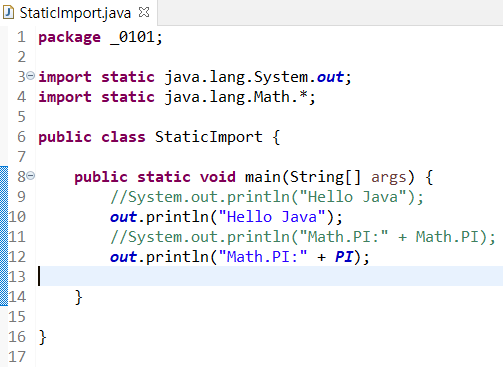The width and height of the screenshot is (503, 367).
Task: Click line number 17 in gutter
Action: (x=17, y=357)
